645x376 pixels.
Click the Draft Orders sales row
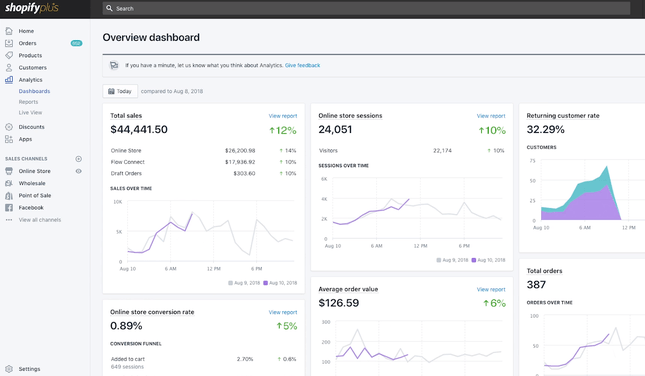pyautogui.click(x=204, y=174)
